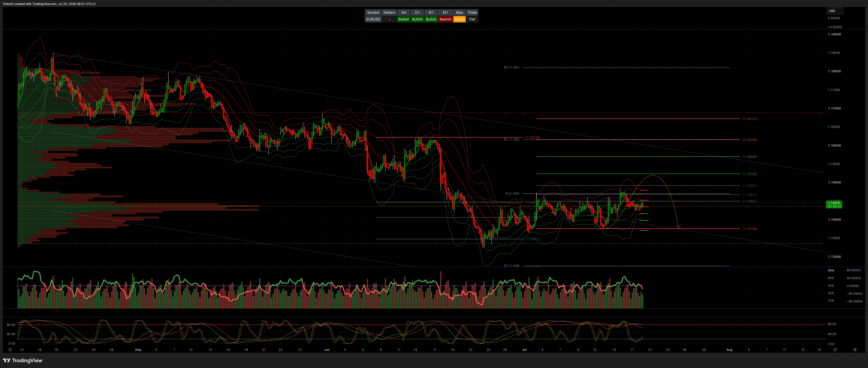Click 1.15000 on the price axis
The width and height of the screenshot is (868, 368).
834,183
